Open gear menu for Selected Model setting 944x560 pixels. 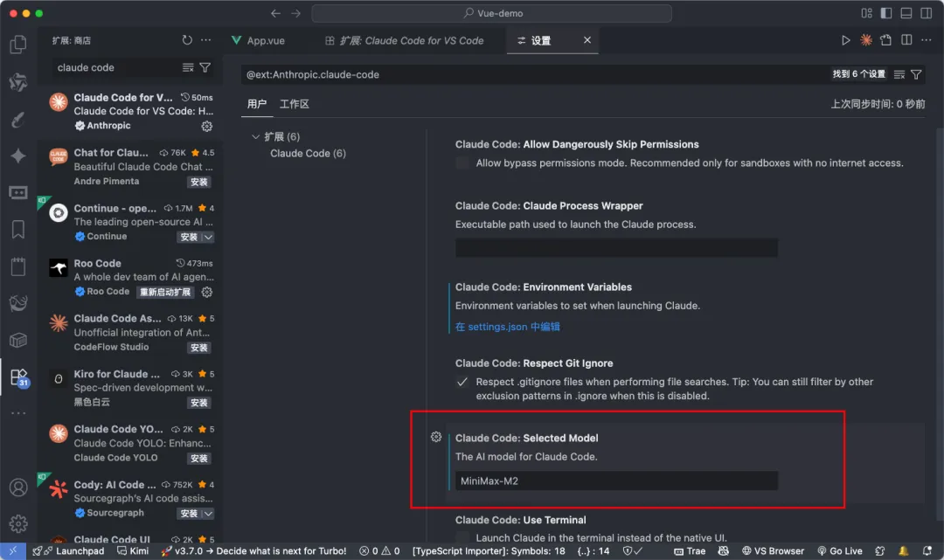coord(436,437)
